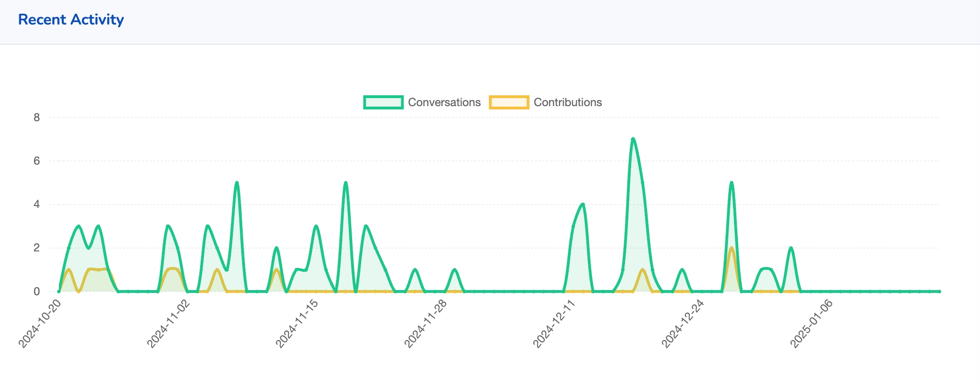Toggle the Contributions legend color box
Screen dimensions: 980x383
(509, 102)
